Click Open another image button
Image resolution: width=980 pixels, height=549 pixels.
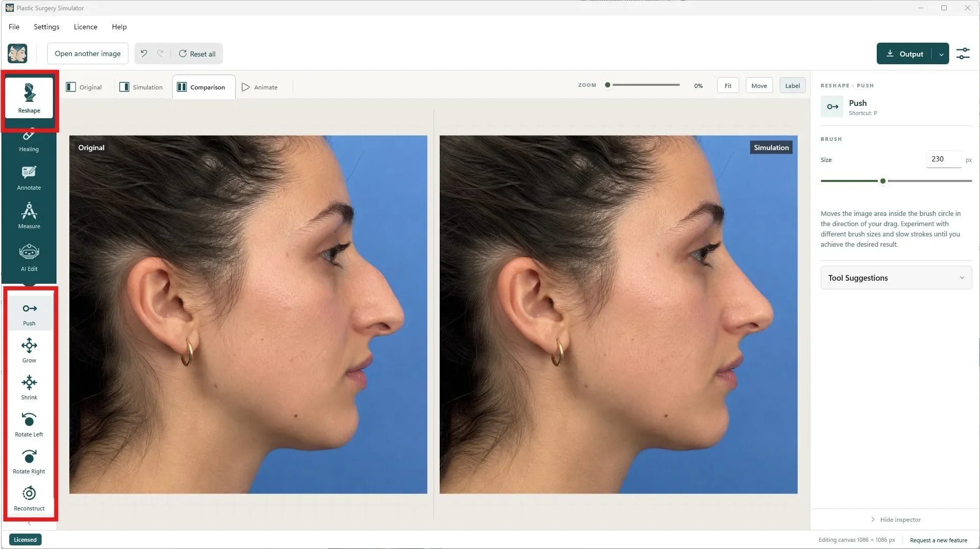(88, 53)
